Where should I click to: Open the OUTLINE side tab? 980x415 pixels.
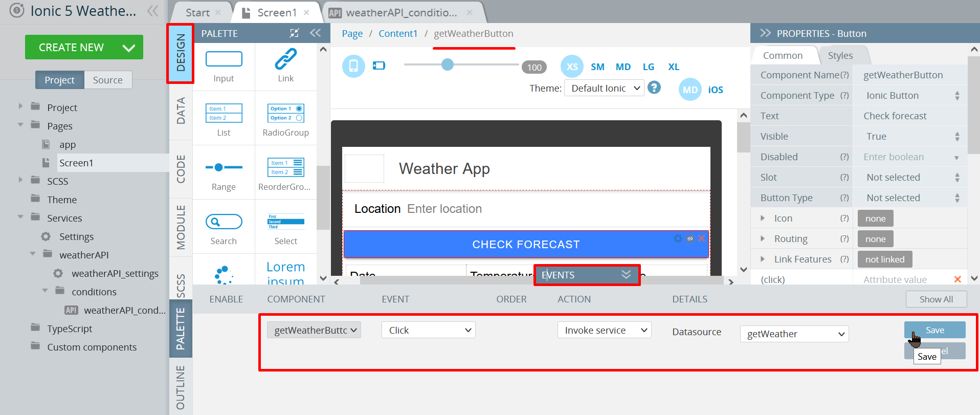coord(181,387)
